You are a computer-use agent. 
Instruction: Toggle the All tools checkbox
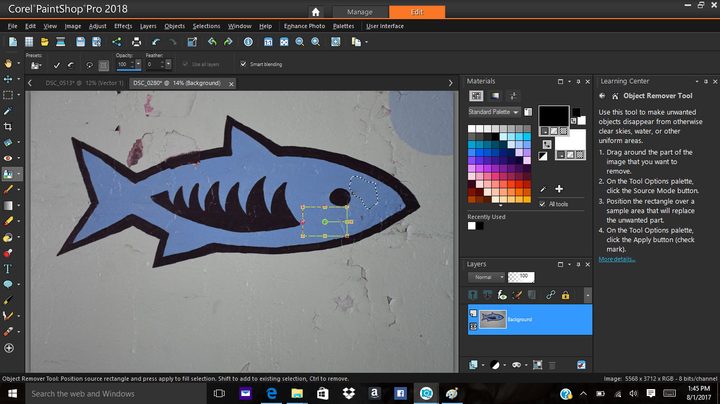542,204
